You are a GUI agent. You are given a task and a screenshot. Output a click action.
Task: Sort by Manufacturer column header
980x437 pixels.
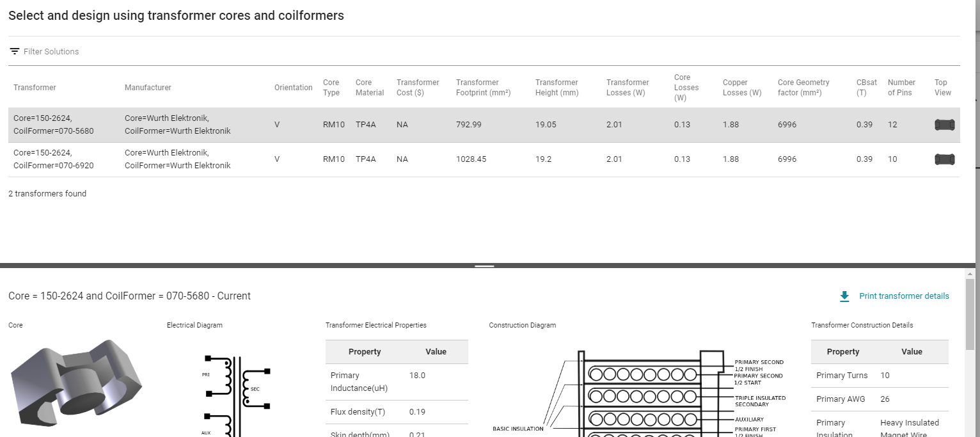click(148, 88)
